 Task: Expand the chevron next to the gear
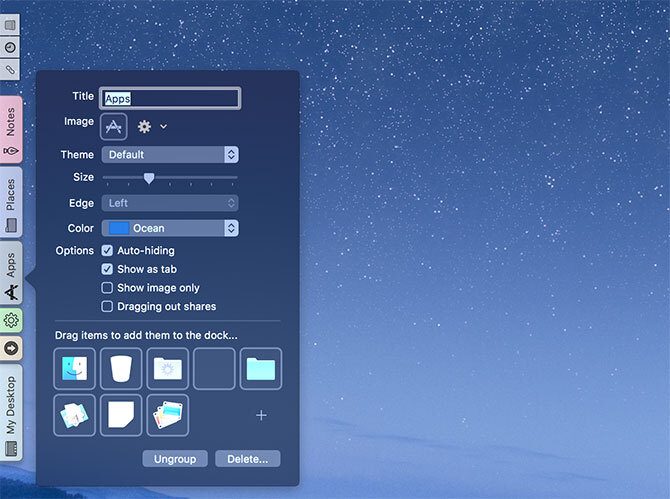[163, 126]
